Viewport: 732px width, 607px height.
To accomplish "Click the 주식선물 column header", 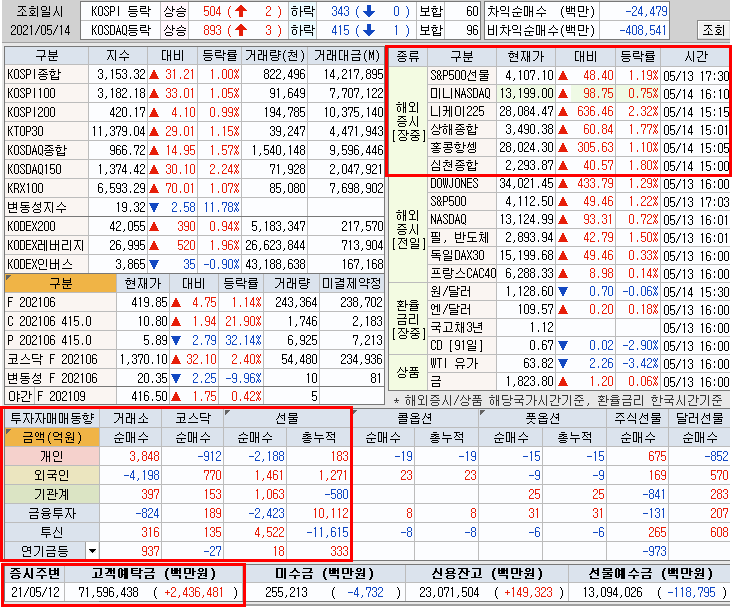I will tap(638, 418).
